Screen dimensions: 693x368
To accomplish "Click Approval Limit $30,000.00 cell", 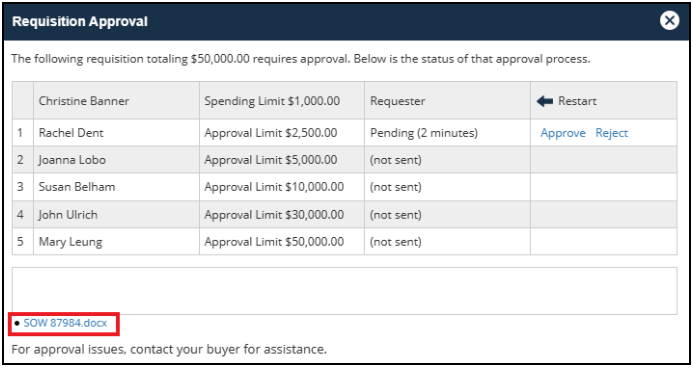I will [x=282, y=215].
